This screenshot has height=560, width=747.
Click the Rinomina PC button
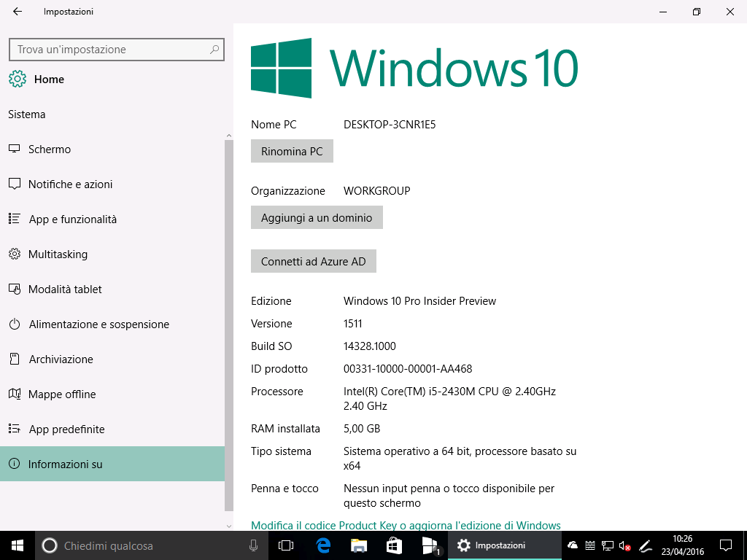click(x=292, y=151)
